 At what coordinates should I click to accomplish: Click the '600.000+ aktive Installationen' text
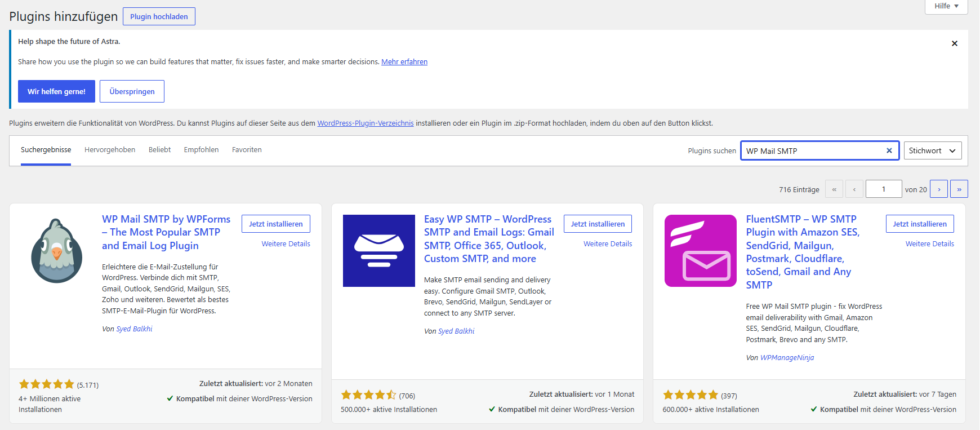(x=711, y=410)
